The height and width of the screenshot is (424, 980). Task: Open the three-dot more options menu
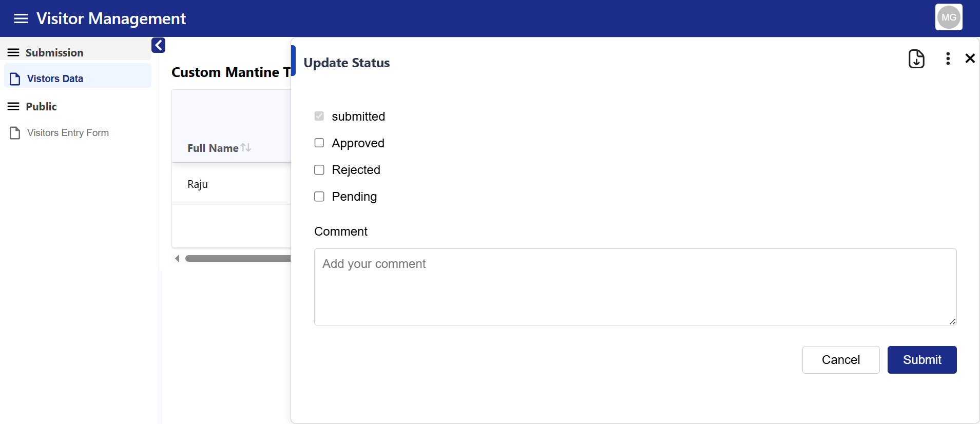click(x=948, y=59)
